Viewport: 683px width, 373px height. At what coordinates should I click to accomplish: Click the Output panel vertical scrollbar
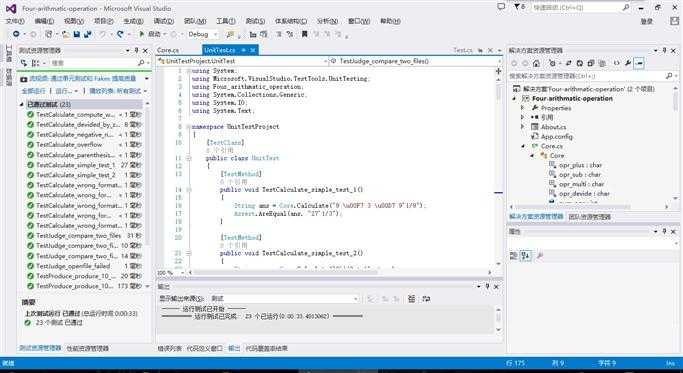(499, 319)
